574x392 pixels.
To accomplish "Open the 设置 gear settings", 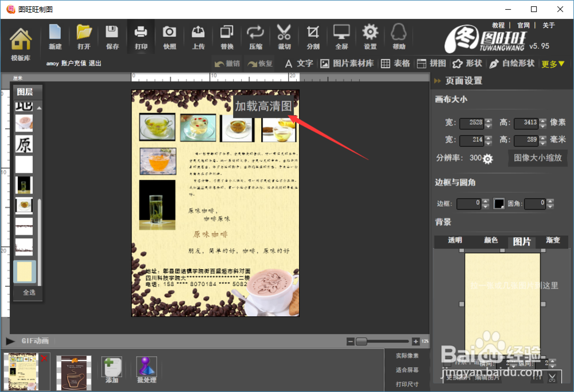I will coord(370,37).
